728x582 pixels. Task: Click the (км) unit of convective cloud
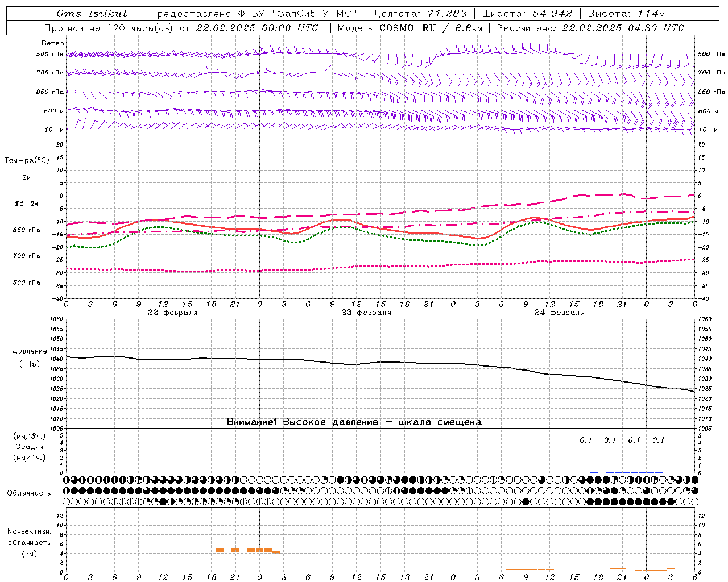click(30, 554)
